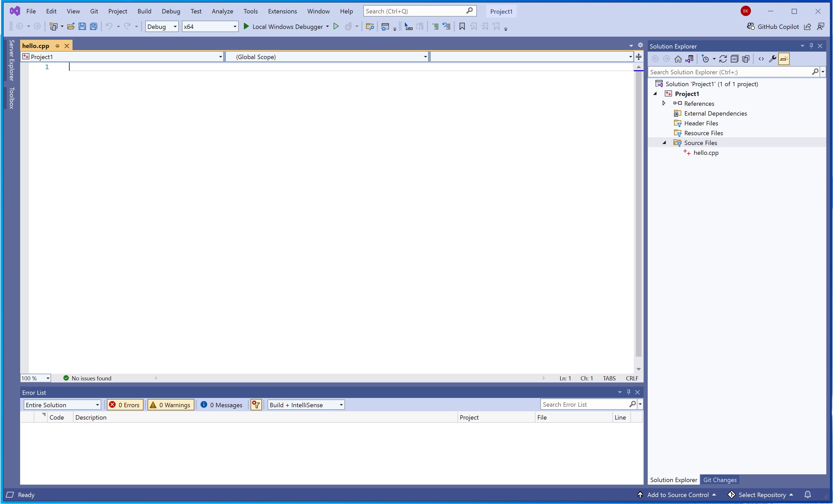
Task: Click the Solution Explorer Refresh icon
Action: (723, 59)
